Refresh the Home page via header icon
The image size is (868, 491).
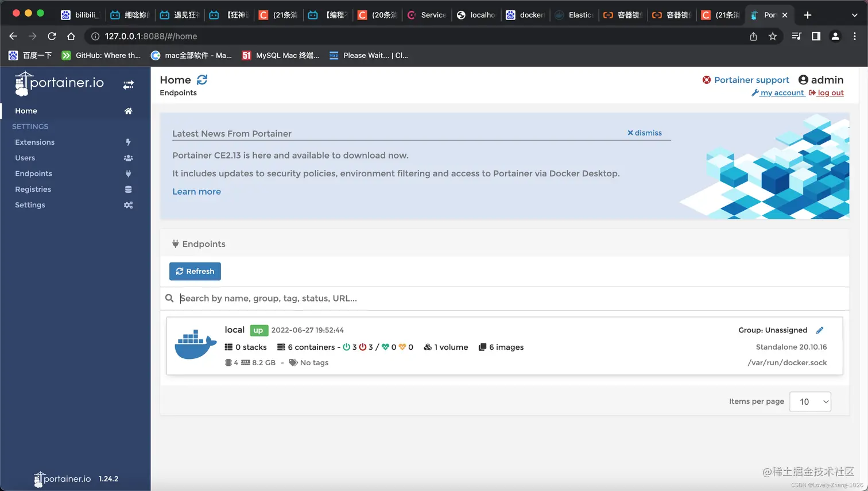point(202,80)
